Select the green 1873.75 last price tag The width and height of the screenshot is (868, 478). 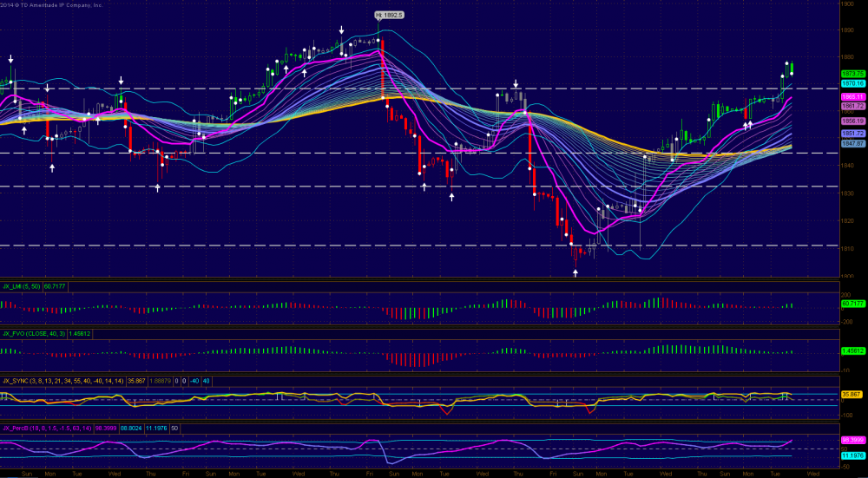pyautogui.click(x=852, y=74)
